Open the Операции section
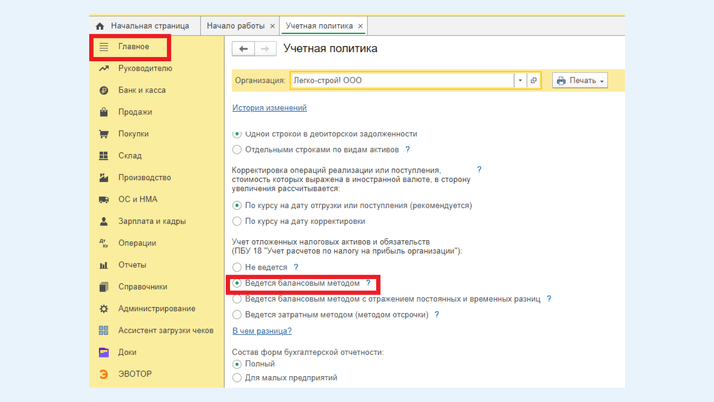Image resolution: width=714 pixels, height=402 pixels. coord(137,243)
